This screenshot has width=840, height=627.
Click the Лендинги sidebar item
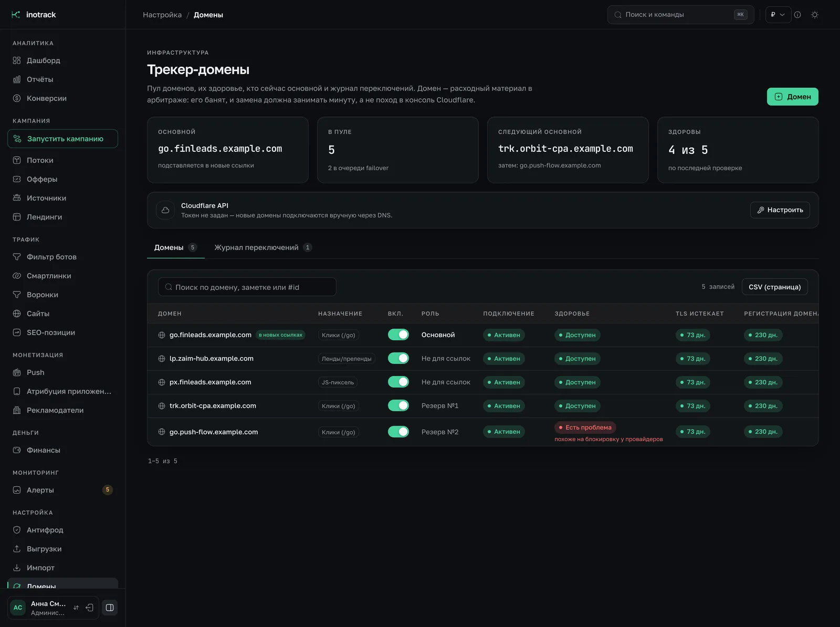(62, 217)
